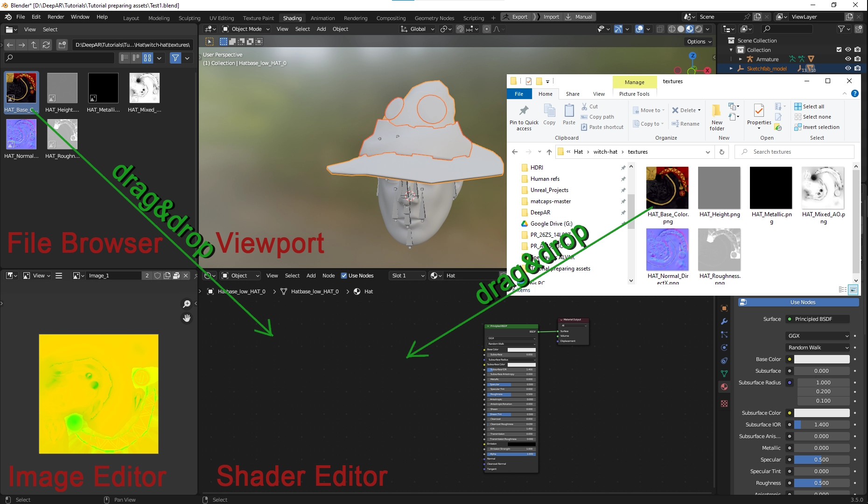Toggle viewport gizmos display

pyautogui.click(x=618, y=29)
